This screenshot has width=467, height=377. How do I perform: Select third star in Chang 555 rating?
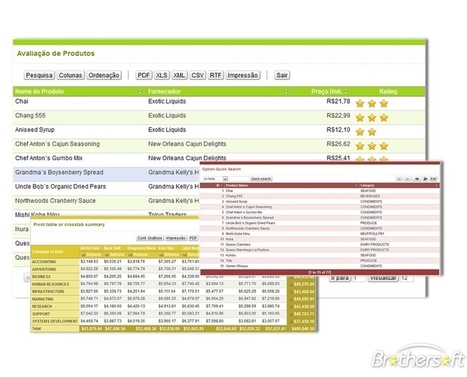tap(384, 118)
